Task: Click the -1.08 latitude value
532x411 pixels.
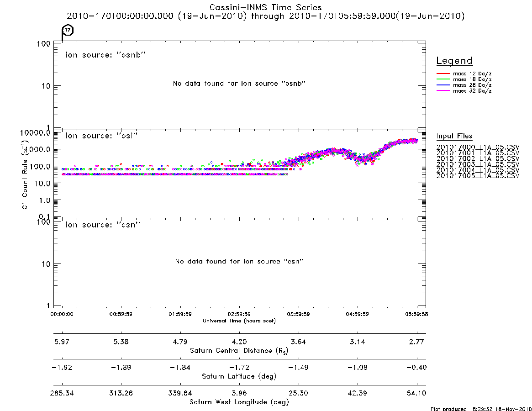Action: click(x=357, y=368)
